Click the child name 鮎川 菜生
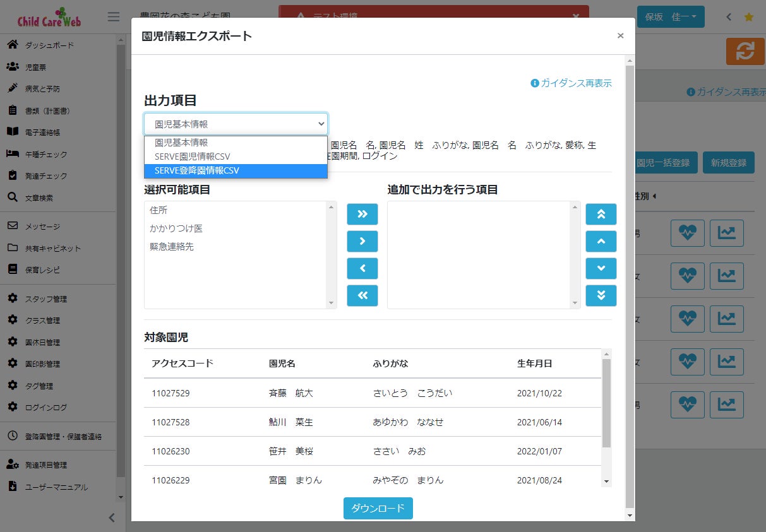 coord(291,422)
